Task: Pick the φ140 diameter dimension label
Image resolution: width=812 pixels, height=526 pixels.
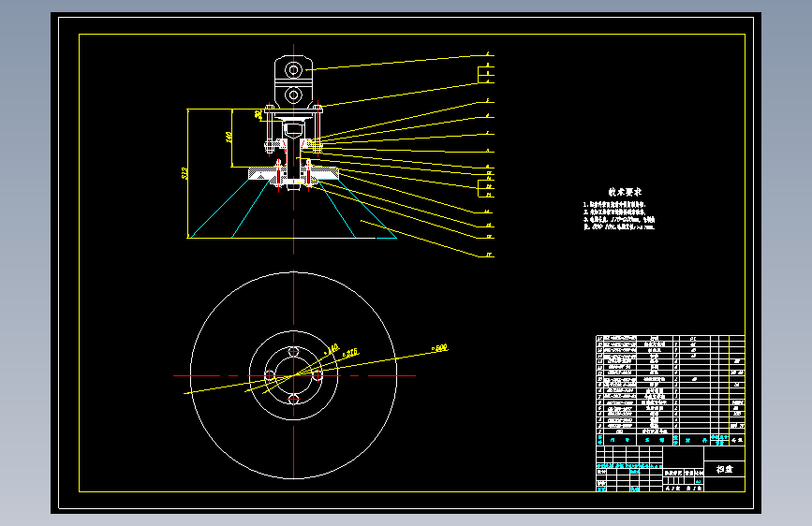Action: (331, 349)
